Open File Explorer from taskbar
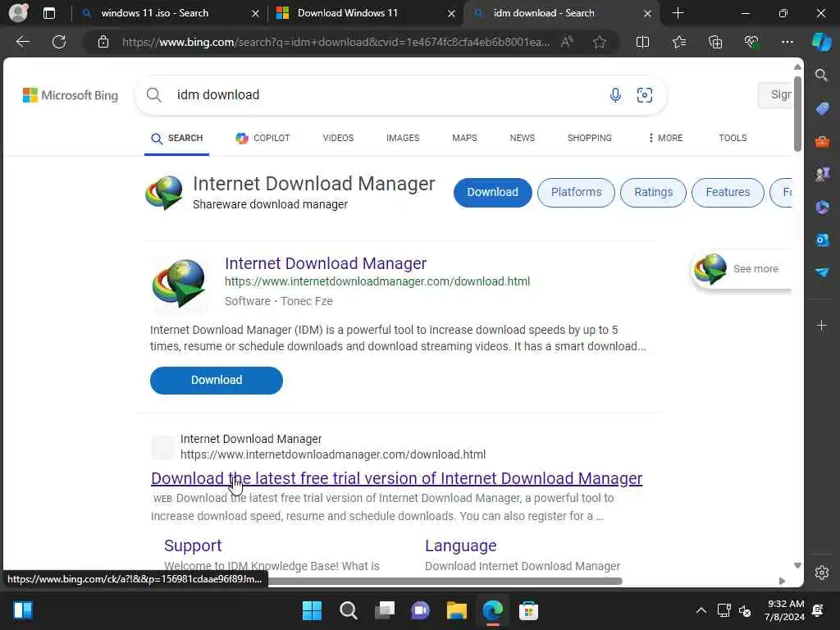Viewport: 840px width, 630px height. pos(456,610)
